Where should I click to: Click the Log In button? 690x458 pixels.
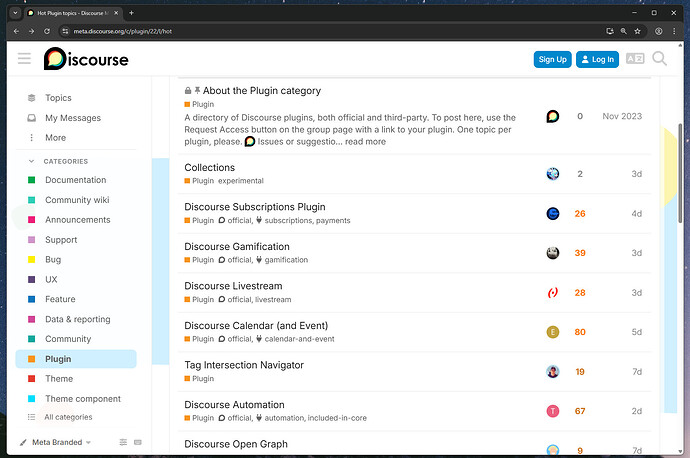tap(597, 59)
